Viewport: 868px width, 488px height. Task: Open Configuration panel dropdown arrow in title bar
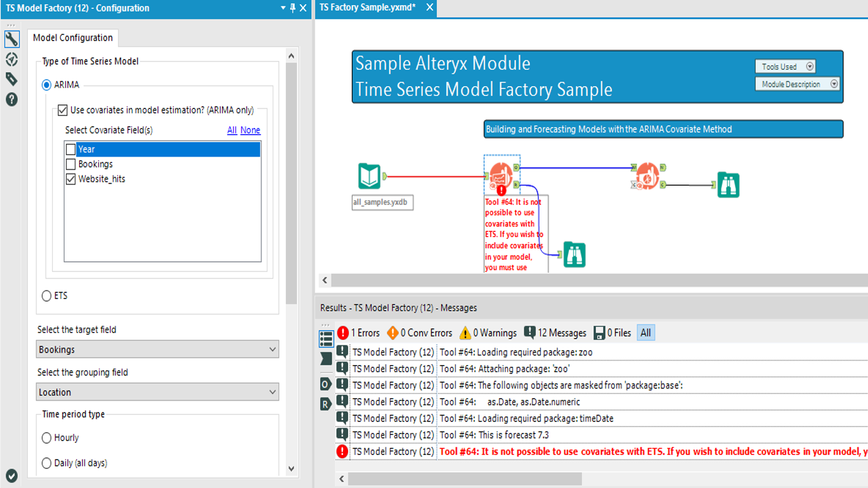[283, 8]
